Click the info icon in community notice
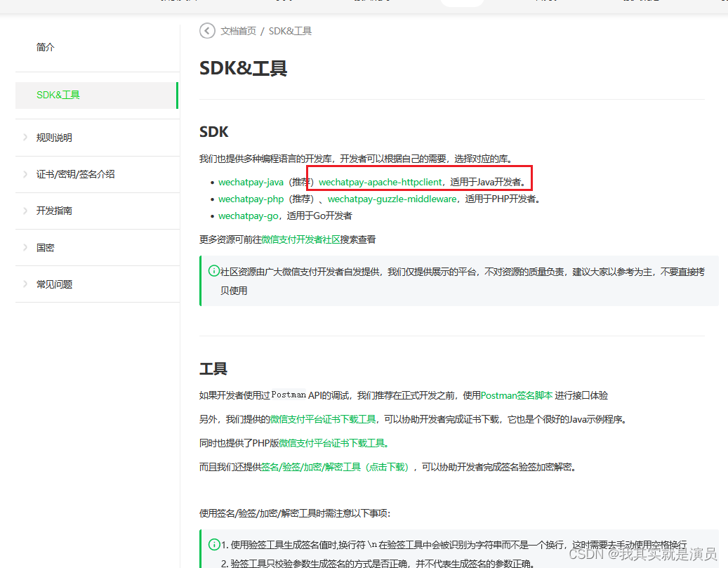 pyautogui.click(x=213, y=271)
